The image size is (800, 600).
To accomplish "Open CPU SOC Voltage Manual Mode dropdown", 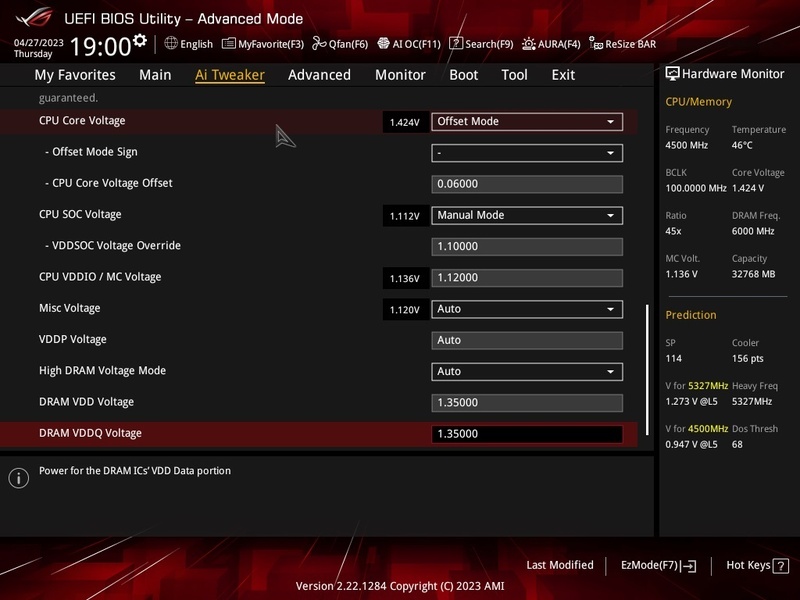I will click(x=527, y=215).
